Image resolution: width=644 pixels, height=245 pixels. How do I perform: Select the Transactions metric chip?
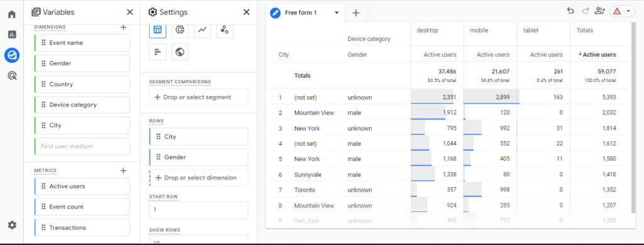(x=82, y=228)
